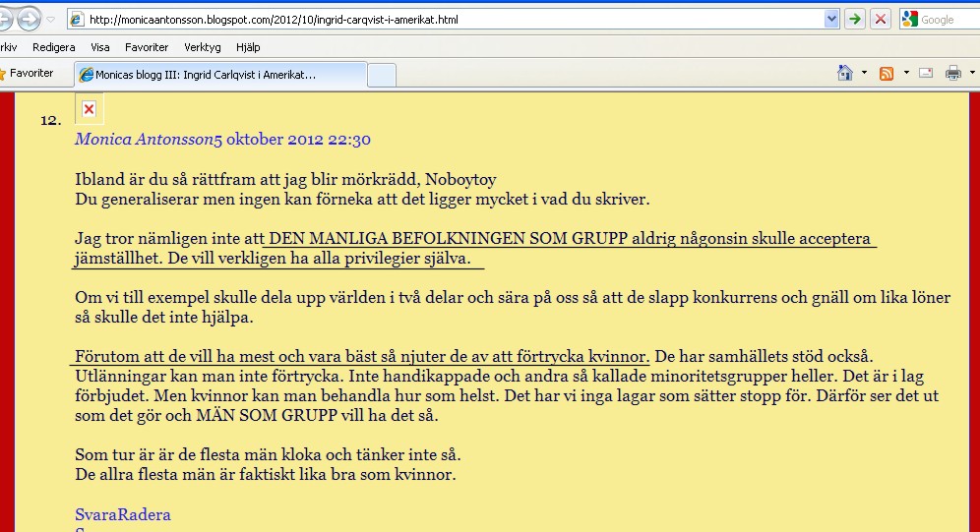Open the Hjälp menu

(248, 47)
